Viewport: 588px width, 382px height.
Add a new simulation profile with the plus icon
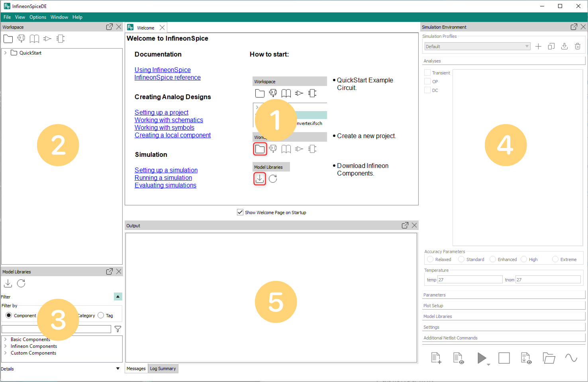(x=538, y=47)
